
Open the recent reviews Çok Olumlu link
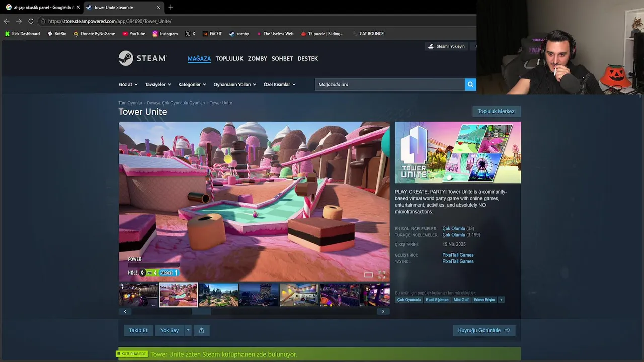454,229
